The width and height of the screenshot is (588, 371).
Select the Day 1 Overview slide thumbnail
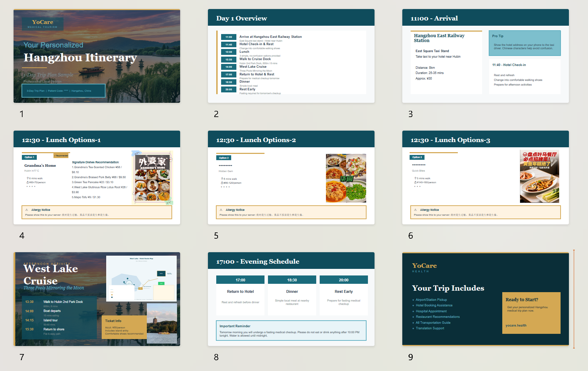pos(291,56)
